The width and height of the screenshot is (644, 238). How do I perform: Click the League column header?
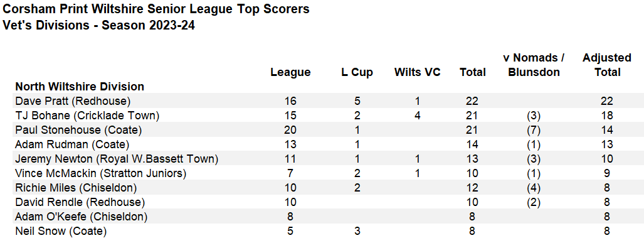(290, 72)
